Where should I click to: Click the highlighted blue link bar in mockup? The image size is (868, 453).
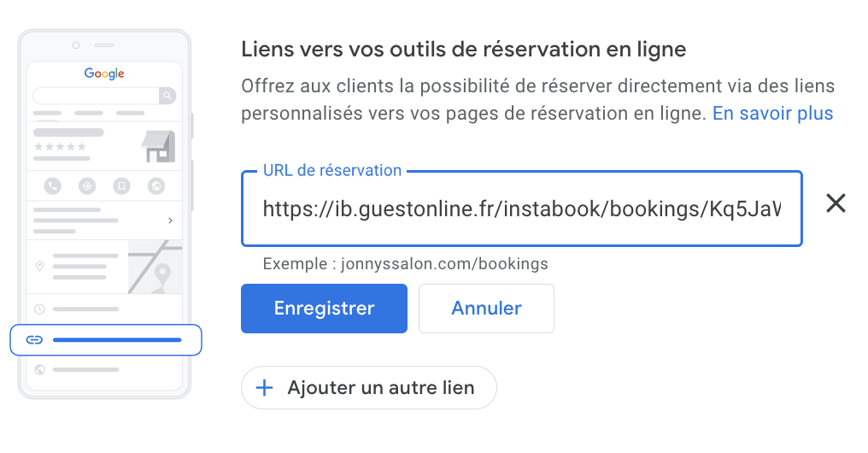click(117, 340)
